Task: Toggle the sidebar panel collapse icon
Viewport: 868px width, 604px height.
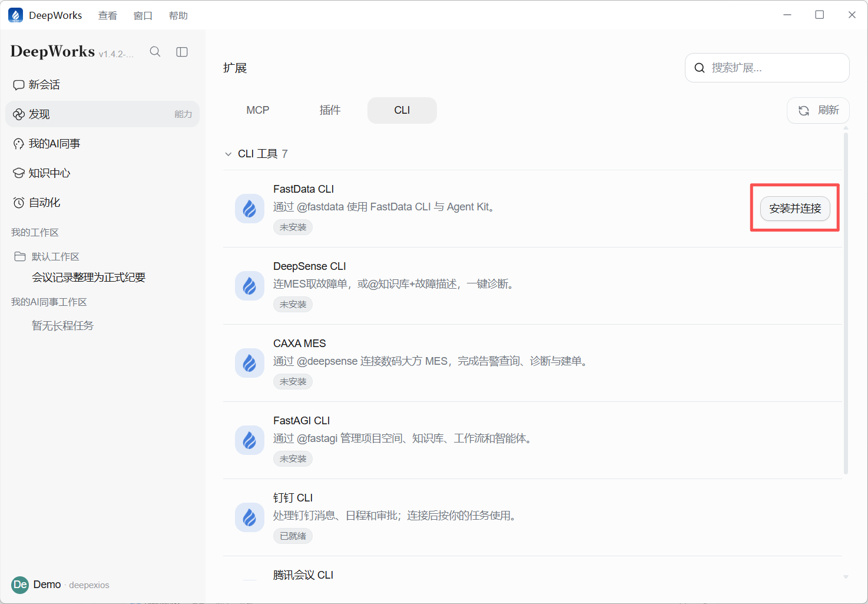Action: pyautogui.click(x=182, y=52)
